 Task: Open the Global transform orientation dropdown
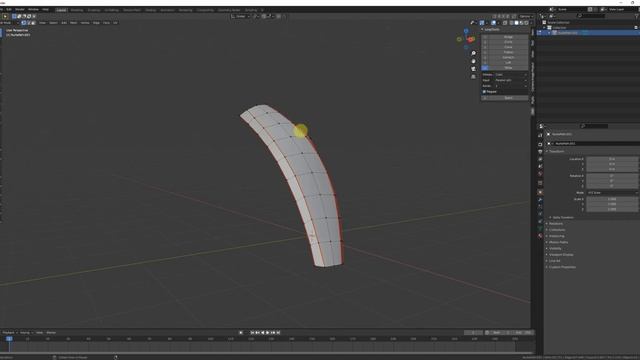tap(240, 16)
